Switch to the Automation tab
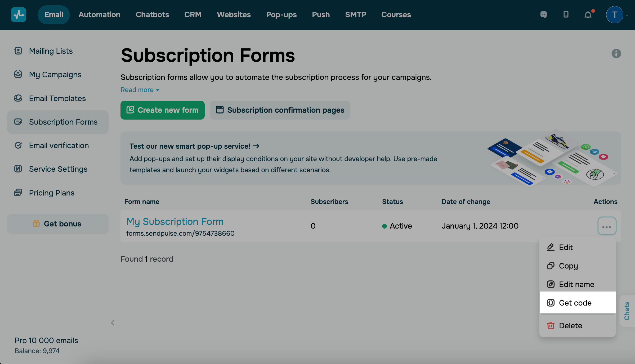This screenshot has height=364, width=635. (x=99, y=15)
